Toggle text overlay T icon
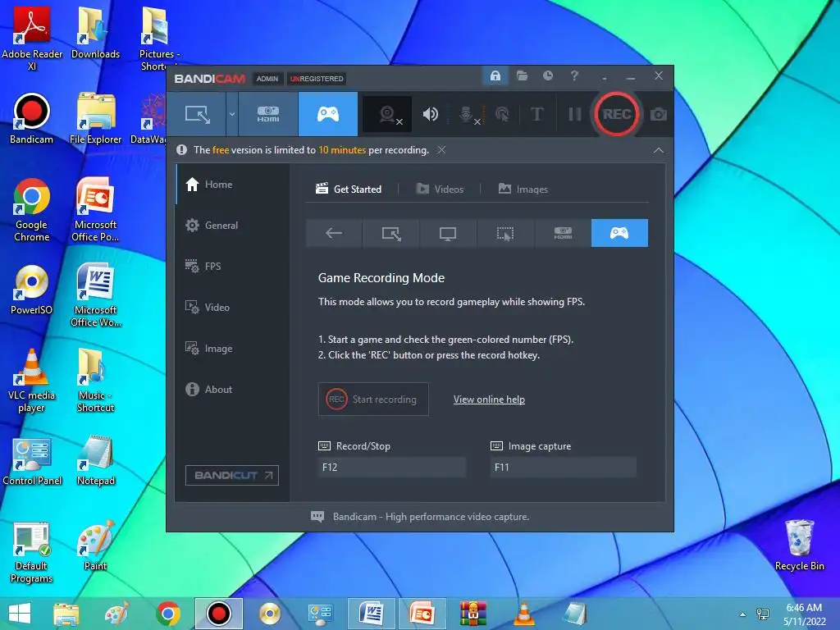The width and height of the screenshot is (840, 630). coord(536,114)
